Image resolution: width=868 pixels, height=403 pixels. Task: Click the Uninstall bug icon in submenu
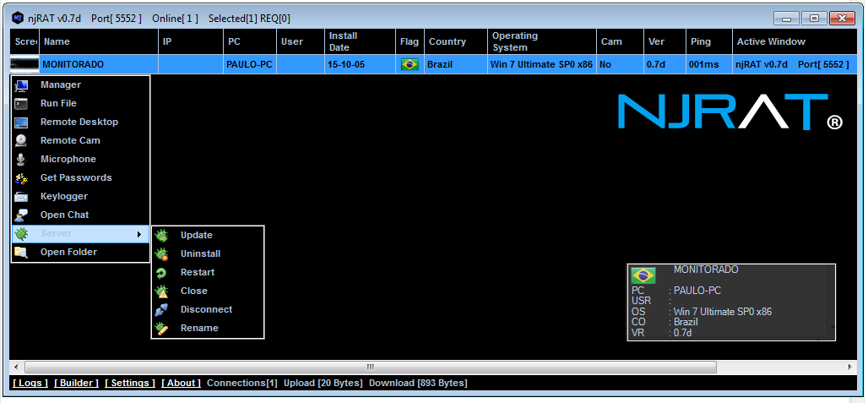pos(161,254)
